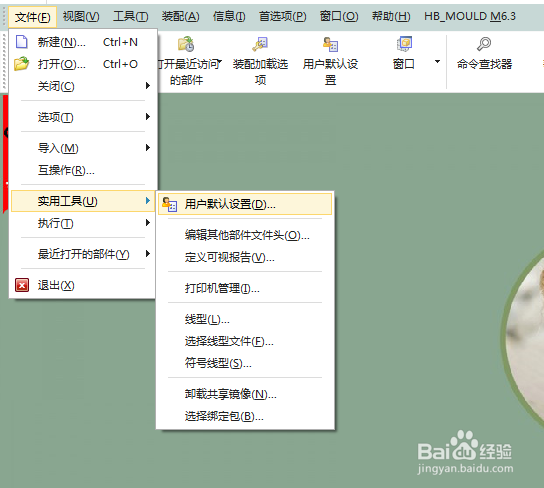Expand the 实用工具(U) submenu
Image resolution: width=544 pixels, height=488 pixels.
[x=83, y=201]
